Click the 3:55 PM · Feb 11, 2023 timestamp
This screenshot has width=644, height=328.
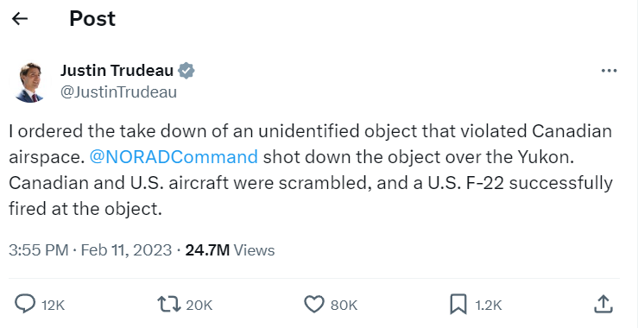pyautogui.click(x=90, y=250)
